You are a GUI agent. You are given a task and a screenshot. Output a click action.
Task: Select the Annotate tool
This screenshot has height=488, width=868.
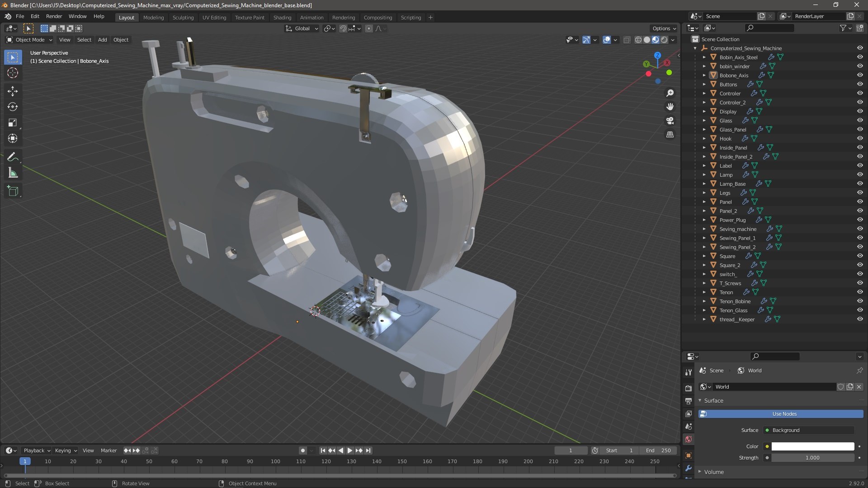[x=13, y=157]
